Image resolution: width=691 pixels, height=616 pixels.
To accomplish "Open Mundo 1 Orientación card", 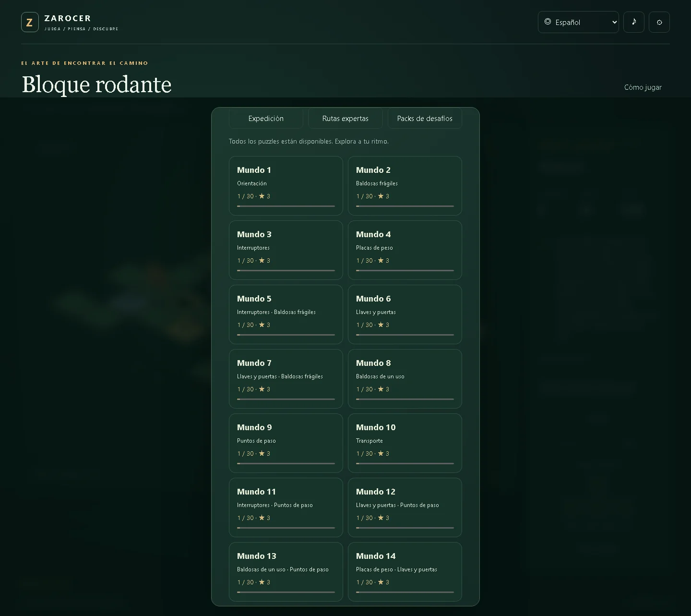I will (286, 186).
